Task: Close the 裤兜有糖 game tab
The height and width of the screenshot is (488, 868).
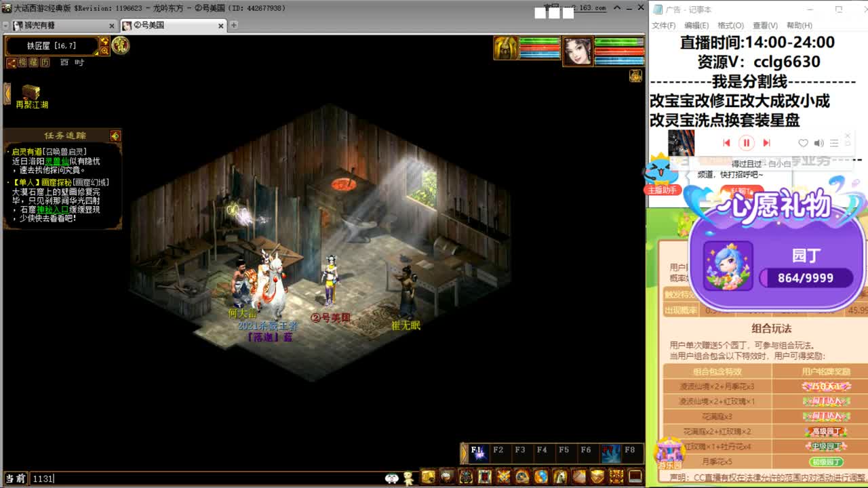Action: point(112,26)
